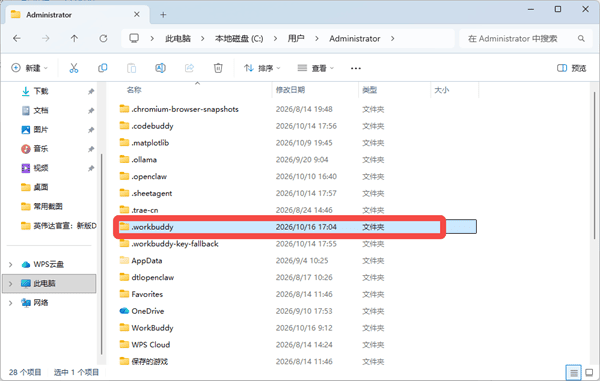The height and width of the screenshot is (381, 600).
Task: Click the Copy icon in toolbar
Action: click(103, 68)
